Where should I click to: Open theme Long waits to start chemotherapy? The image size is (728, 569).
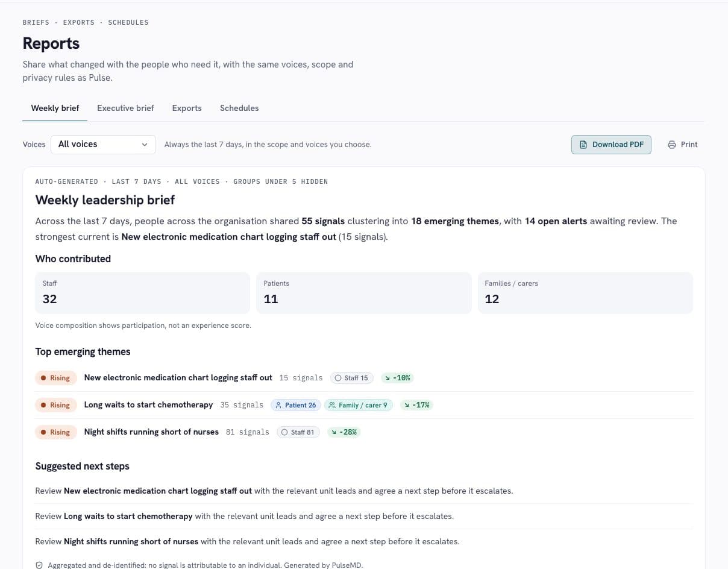click(x=148, y=404)
